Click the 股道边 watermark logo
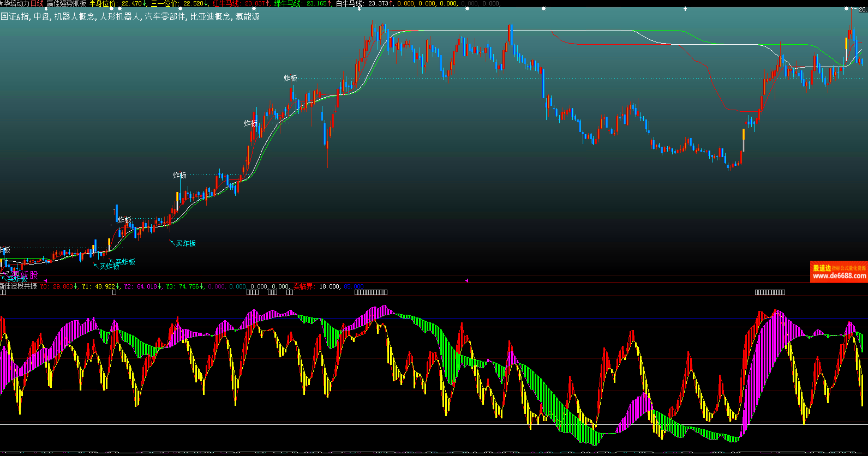This screenshot has height=456, width=868. tap(822, 268)
